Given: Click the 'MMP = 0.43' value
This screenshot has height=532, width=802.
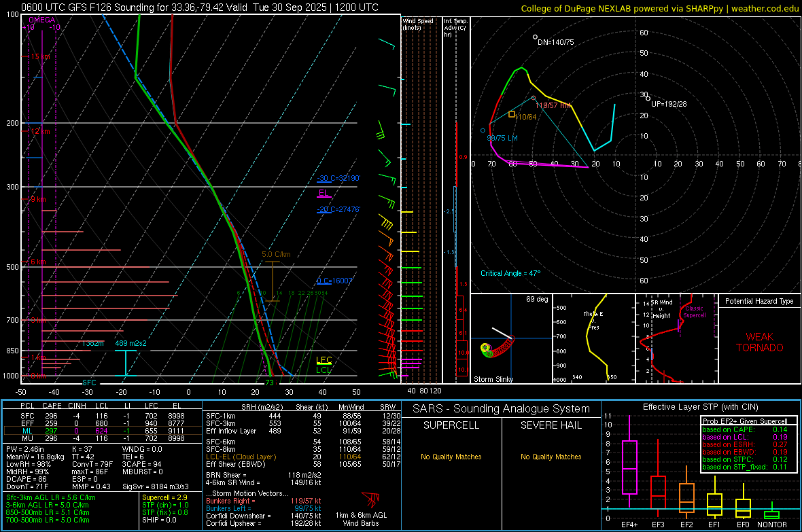Looking at the screenshot, I should (x=92, y=486).
